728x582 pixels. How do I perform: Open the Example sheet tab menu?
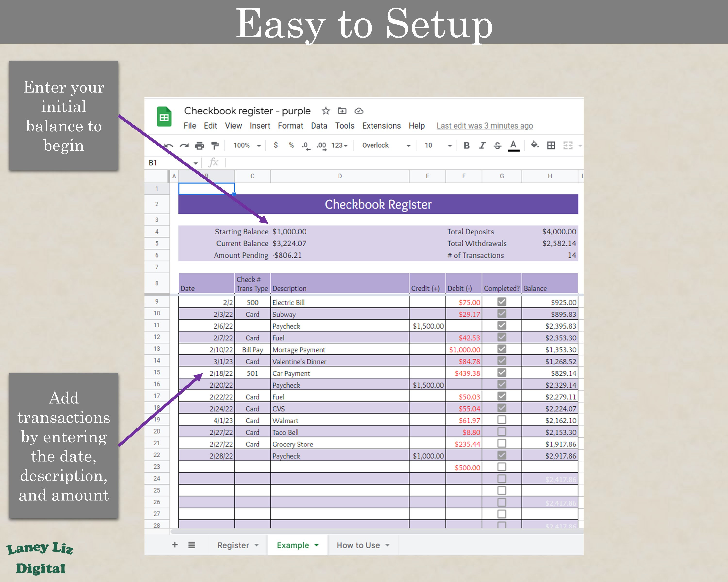pyautogui.click(x=316, y=545)
